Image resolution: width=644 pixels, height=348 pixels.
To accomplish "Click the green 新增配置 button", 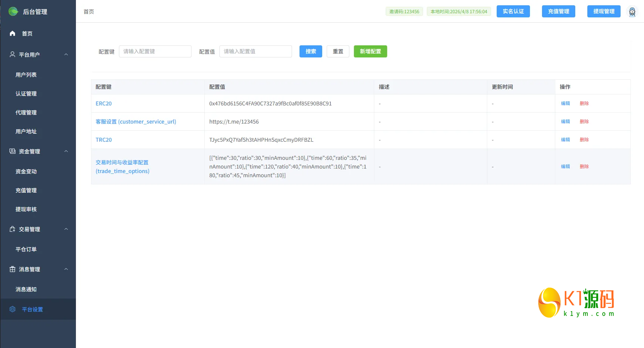I will click(x=370, y=51).
